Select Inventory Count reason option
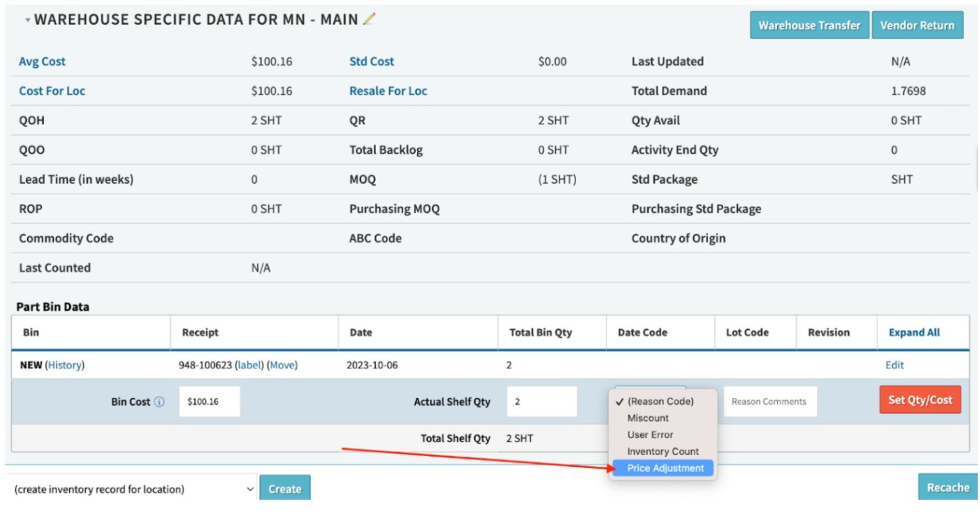The height and width of the screenshot is (514, 980). click(x=663, y=451)
